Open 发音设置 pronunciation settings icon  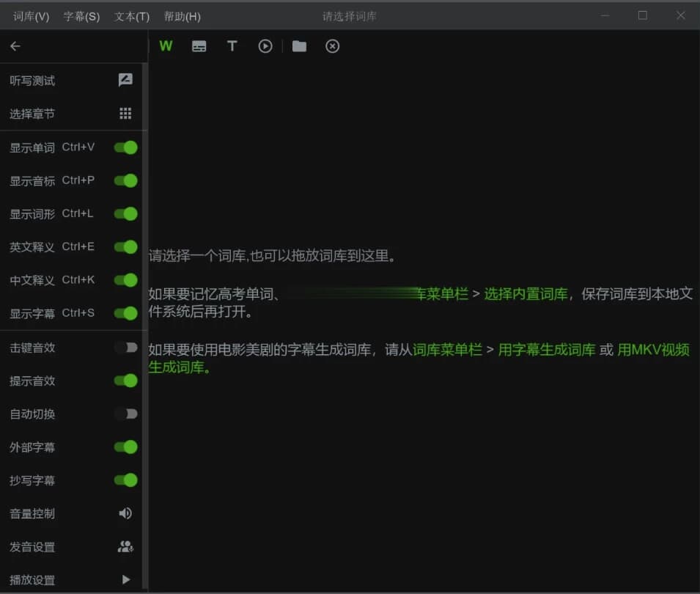(x=125, y=546)
